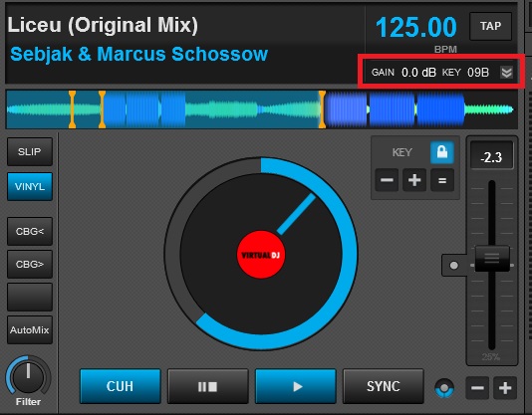Click the pitch bend minus button

point(477,388)
